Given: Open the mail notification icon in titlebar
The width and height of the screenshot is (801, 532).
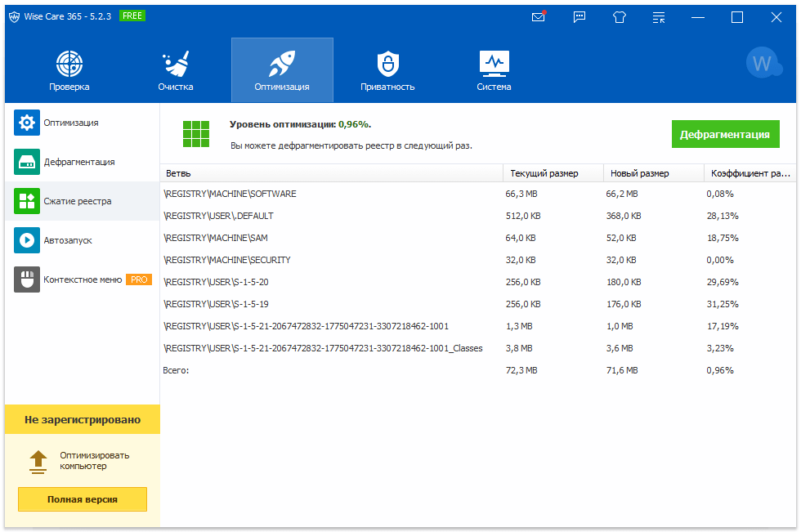Looking at the screenshot, I should [x=539, y=16].
